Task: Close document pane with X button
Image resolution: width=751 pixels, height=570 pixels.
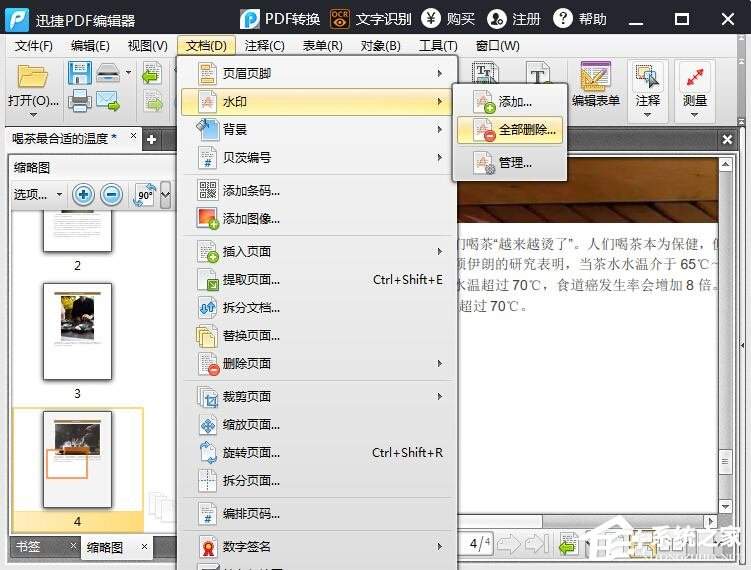Action: click(x=727, y=139)
